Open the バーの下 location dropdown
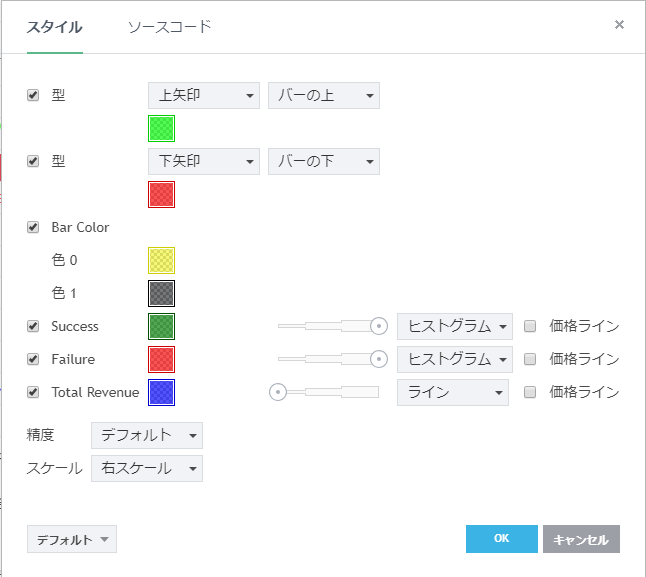Viewport: 646px width, 577px height. click(323, 161)
